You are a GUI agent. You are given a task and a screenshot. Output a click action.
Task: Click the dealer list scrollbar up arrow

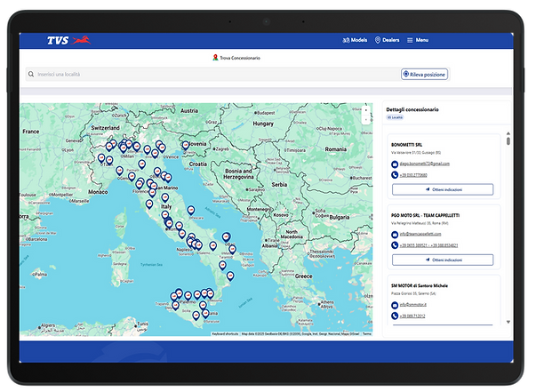pos(508,133)
